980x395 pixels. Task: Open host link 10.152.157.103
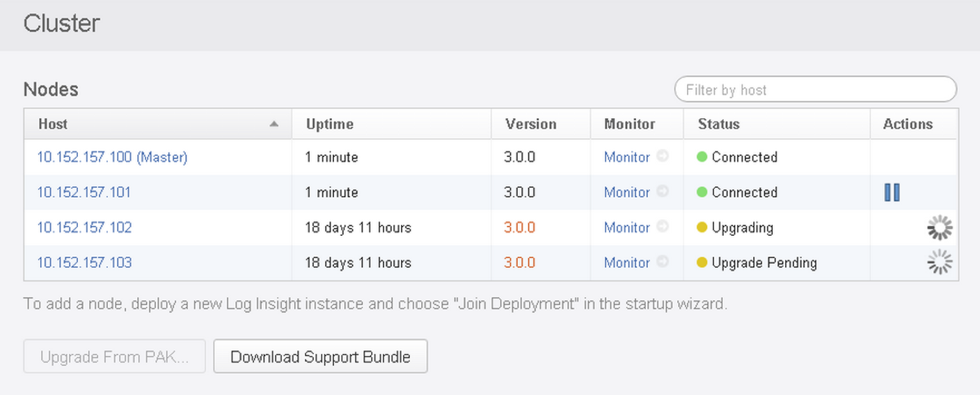(x=84, y=262)
